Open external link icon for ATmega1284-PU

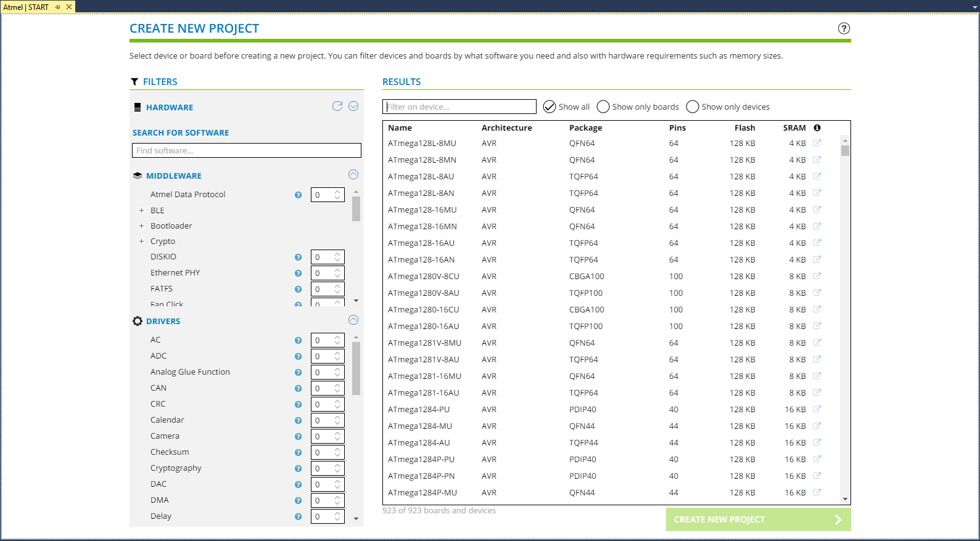[x=817, y=409]
